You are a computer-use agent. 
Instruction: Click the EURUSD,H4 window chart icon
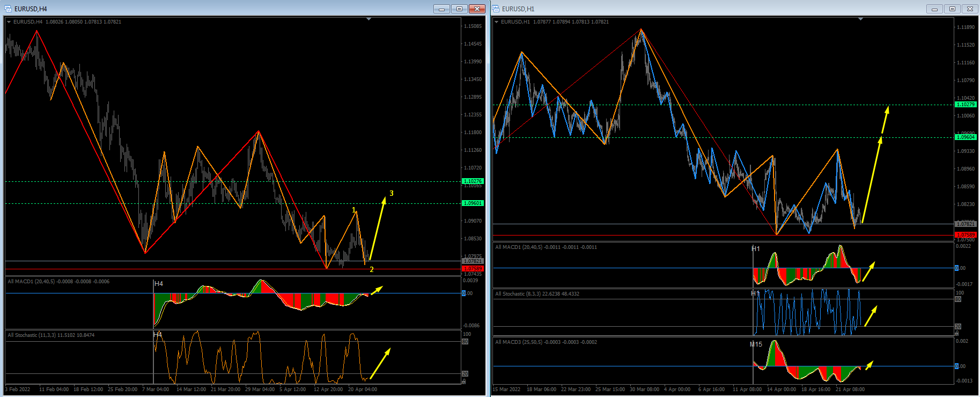tap(8, 9)
